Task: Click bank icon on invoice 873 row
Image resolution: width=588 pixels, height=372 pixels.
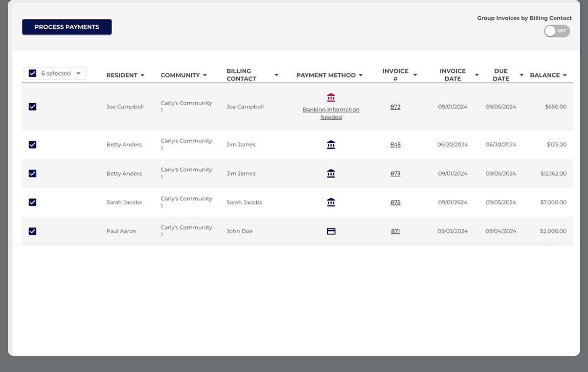Action: coord(331,173)
